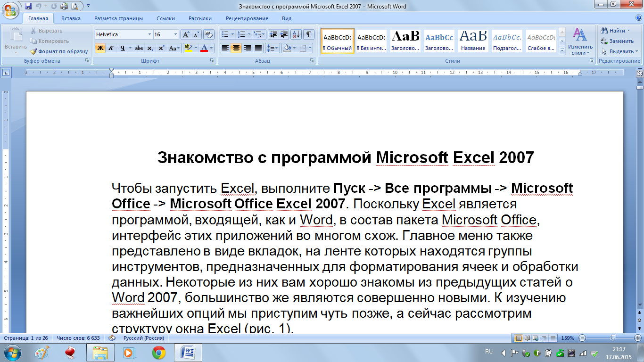Image resolution: width=644 pixels, height=362 pixels.
Task: Align text to the left
Action: click(225, 48)
